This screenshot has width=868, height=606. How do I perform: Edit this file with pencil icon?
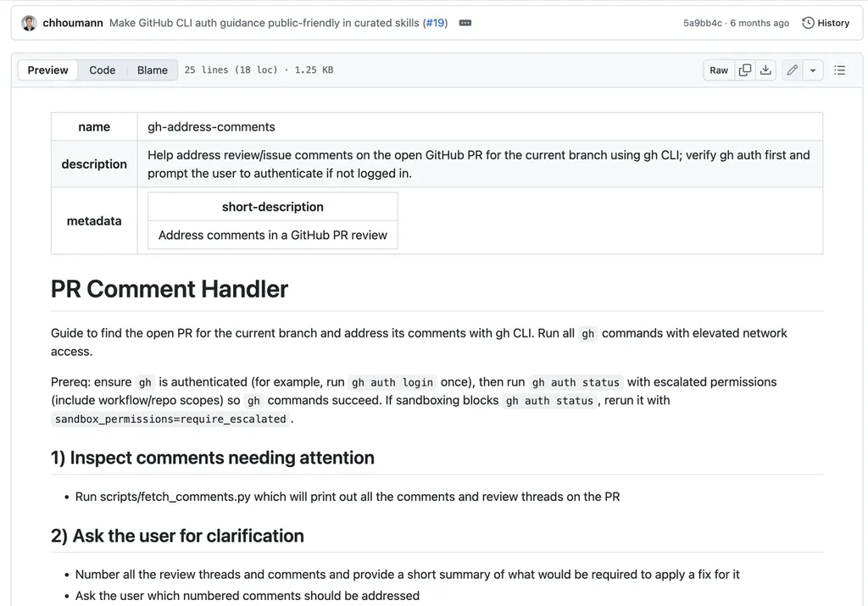[793, 70]
